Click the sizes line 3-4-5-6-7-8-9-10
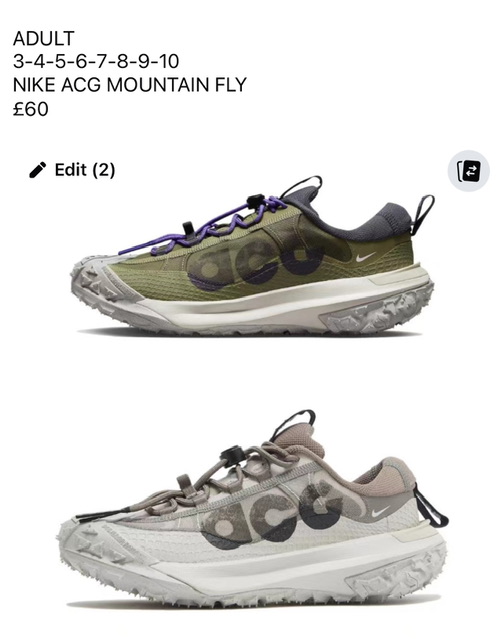 point(96,61)
